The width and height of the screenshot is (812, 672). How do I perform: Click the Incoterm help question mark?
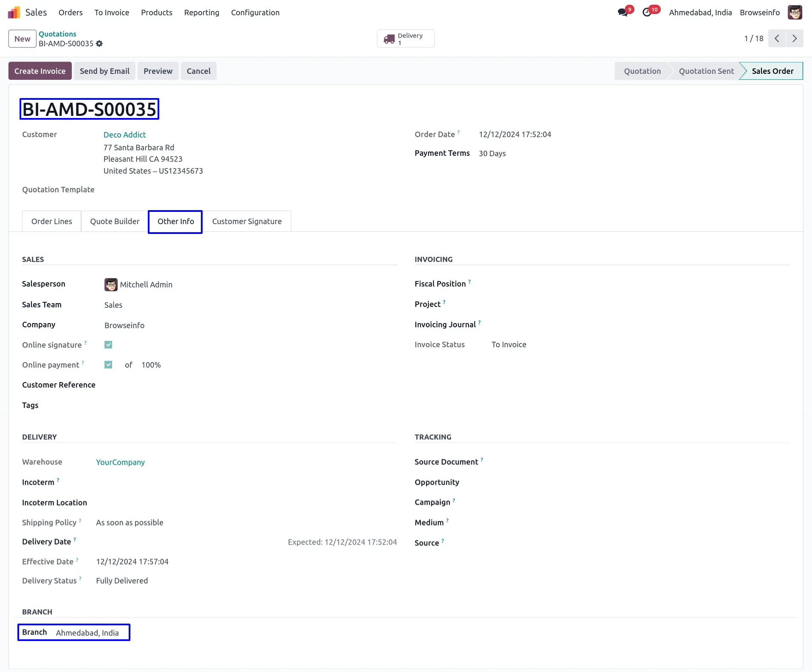(x=58, y=480)
